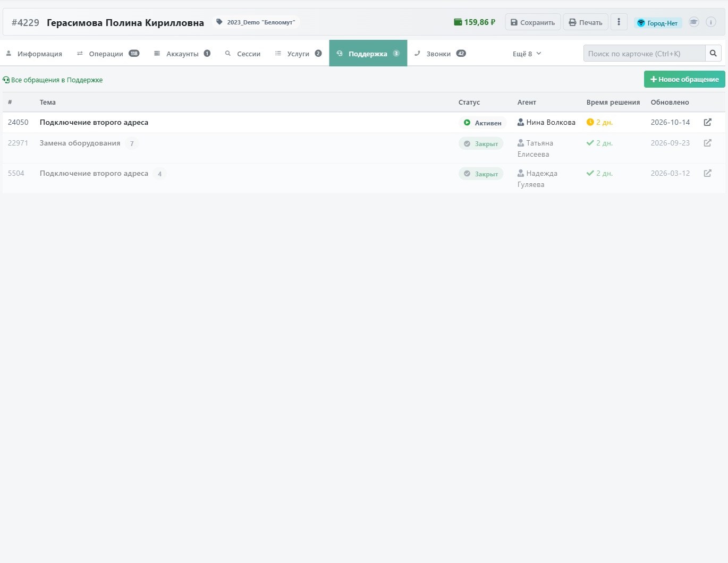Click agent Надежда Гуляева
Image resolution: width=728 pixels, height=563 pixels.
tap(538, 179)
